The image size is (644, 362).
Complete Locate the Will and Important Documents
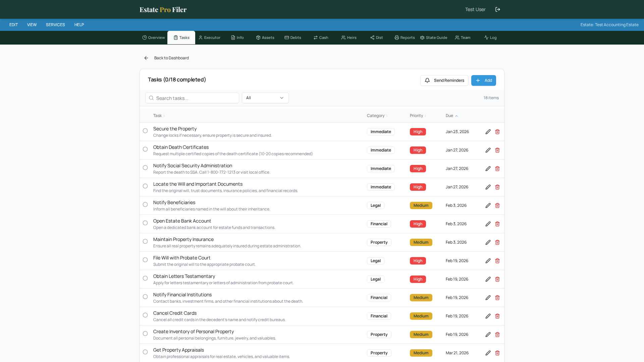coord(145,186)
